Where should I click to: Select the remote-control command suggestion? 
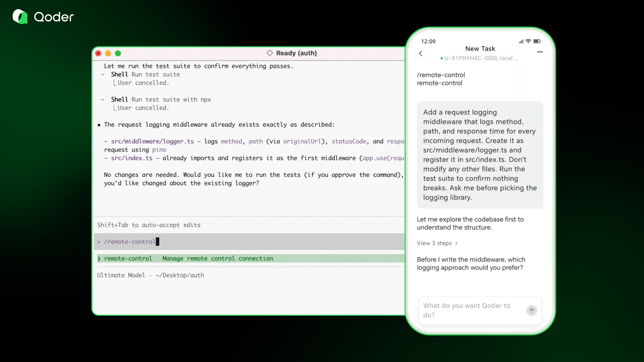tap(251, 258)
